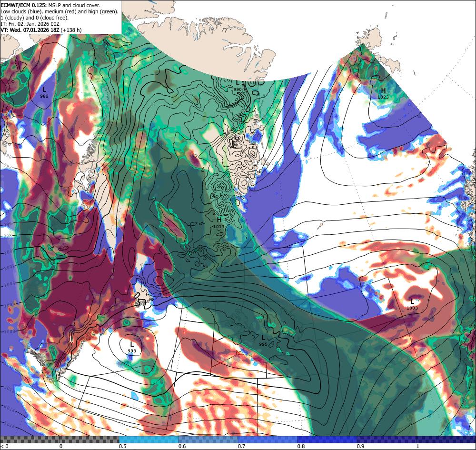Click the low pressure L 995 marker

coord(263,340)
